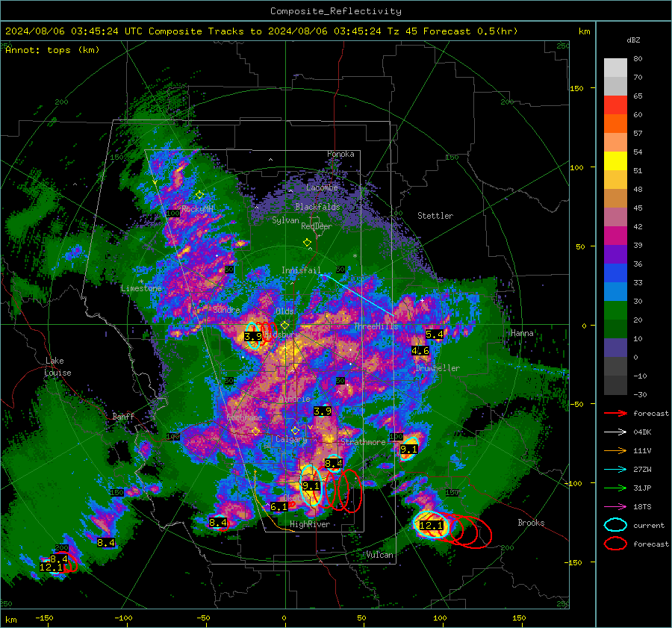Click the Lacombe city label
The height and width of the screenshot is (628, 672).
pos(322,187)
